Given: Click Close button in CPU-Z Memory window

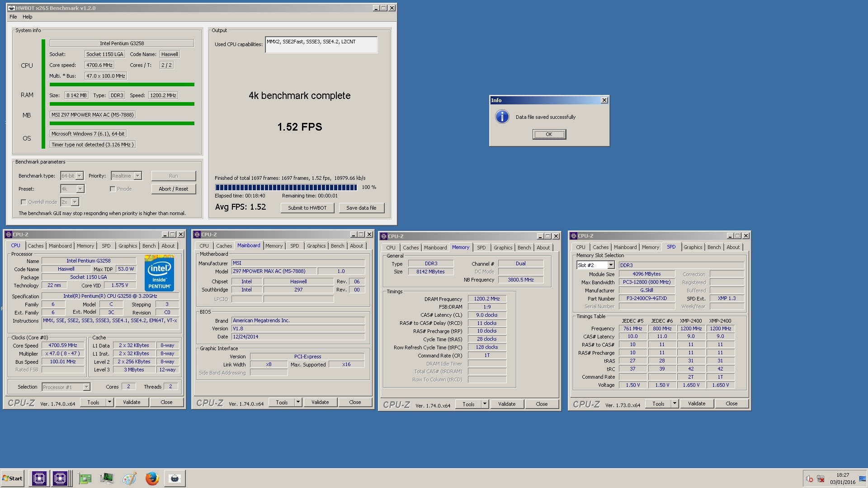Looking at the screenshot, I should 542,404.
